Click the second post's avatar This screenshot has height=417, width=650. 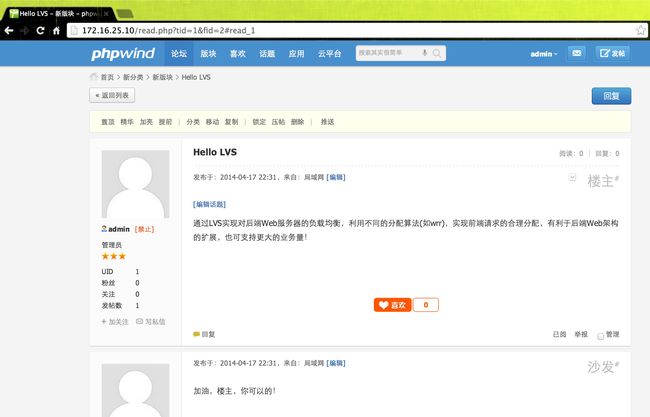[x=136, y=390]
